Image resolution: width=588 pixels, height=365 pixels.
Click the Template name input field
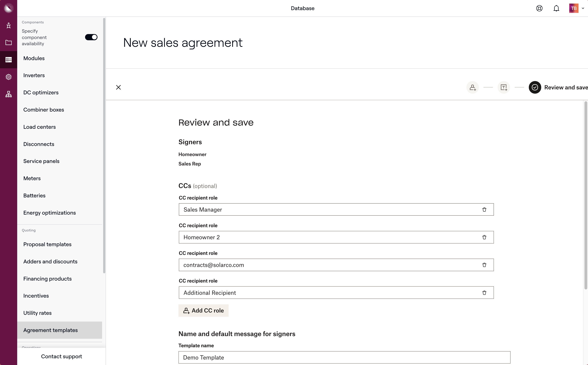[344, 358]
